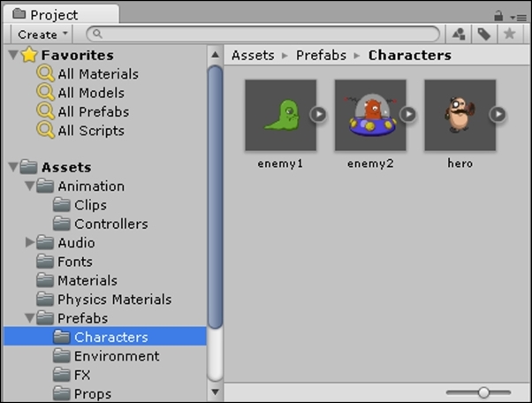Open the Props folder

coord(93,394)
